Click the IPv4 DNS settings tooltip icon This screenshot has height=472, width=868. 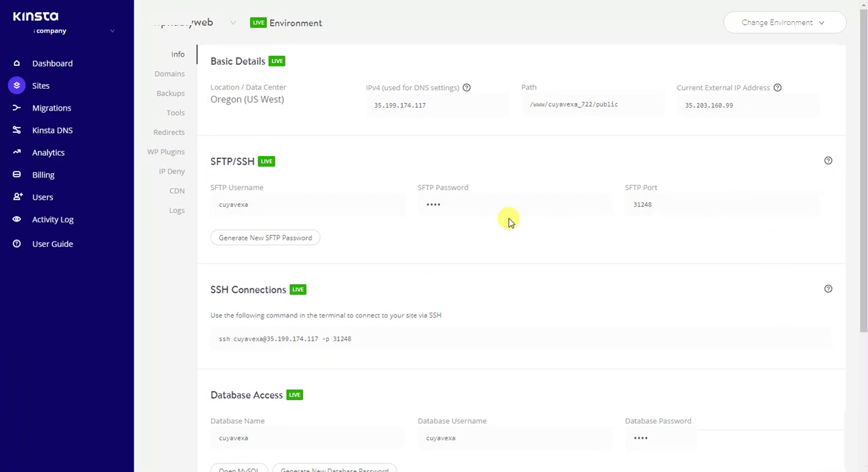[x=466, y=87]
